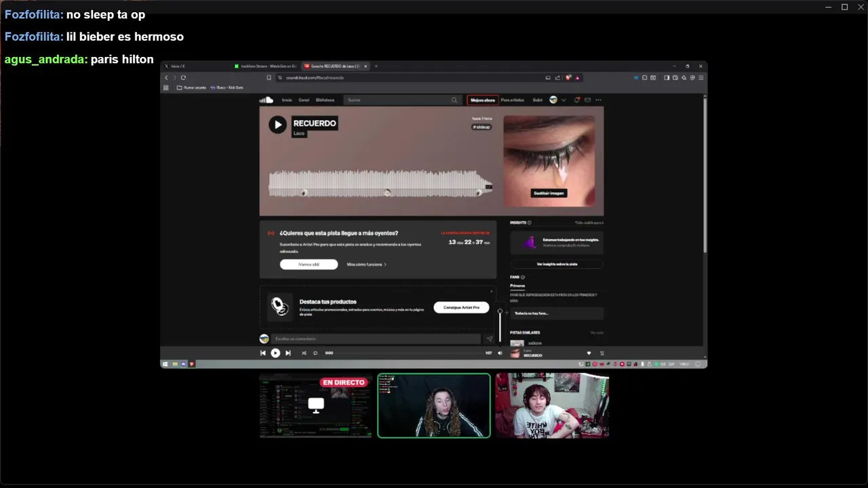Click the 'Escribe un comentario' field
The height and width of the screenshot is (488, 868).
click(x=376, y=339)
